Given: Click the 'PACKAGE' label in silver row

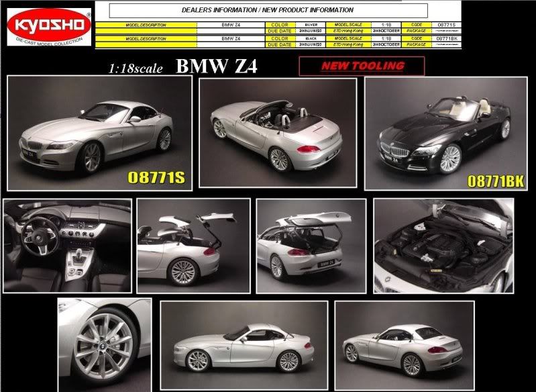Looking at the screenshot, I should pos(417,31).
